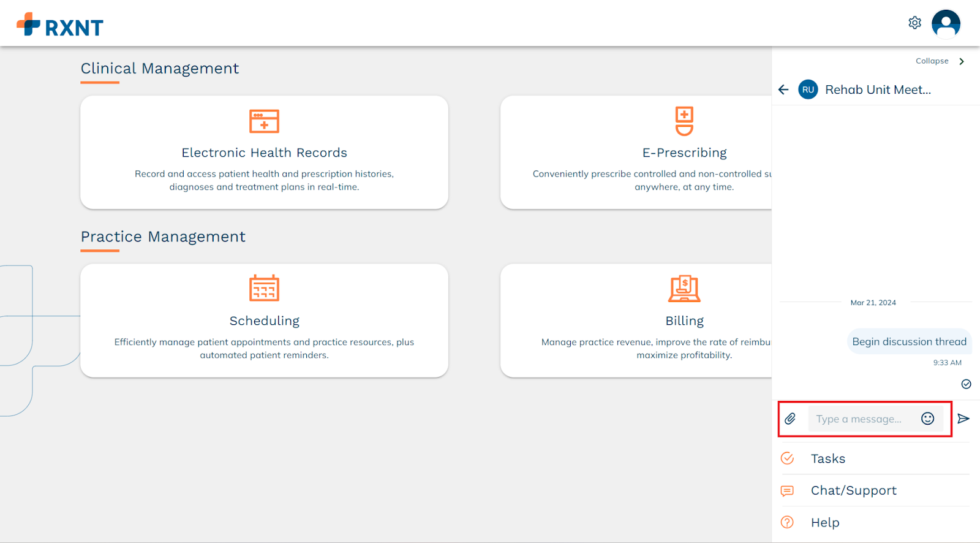The height and width of the screenshot is (543, 980).
Task: Click the E-Prescribing description text
Action: click(652, 180)
